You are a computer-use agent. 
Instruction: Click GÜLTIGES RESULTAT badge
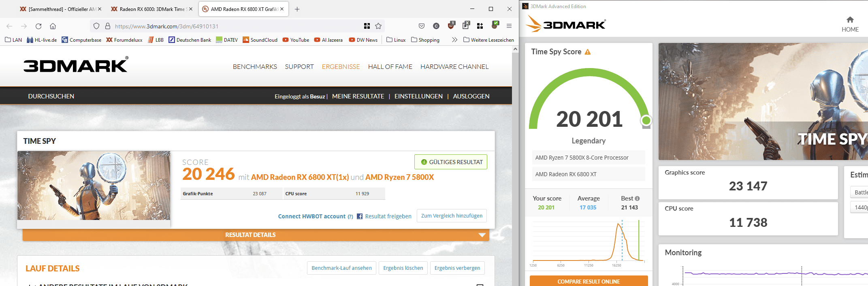pos(451,162)
